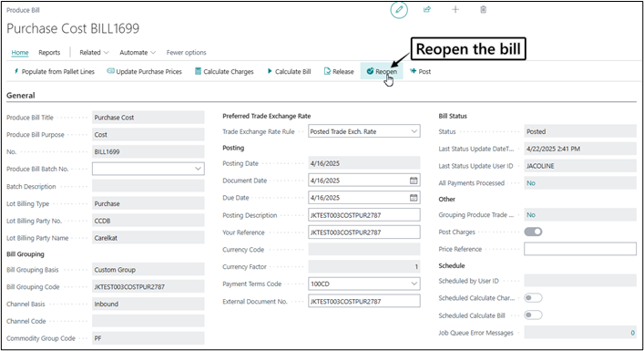The width and height of the screenshot is (644, 351).
Task: Click the Reopen action
Action: [x=382, y=71]
